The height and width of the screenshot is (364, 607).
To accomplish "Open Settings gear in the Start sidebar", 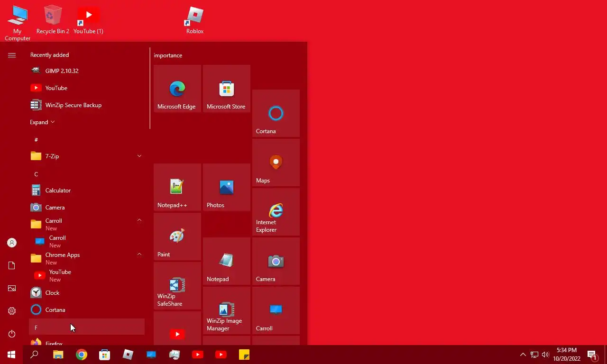I will point(12,311).
